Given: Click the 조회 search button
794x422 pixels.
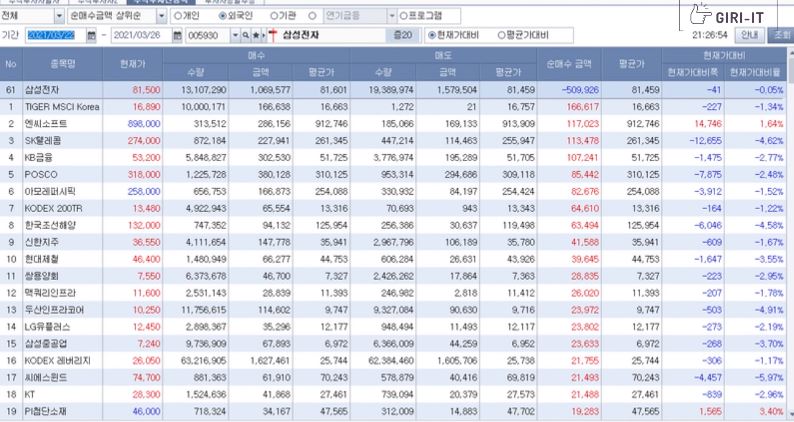Looking at the screenshot, I should point(781,35).
